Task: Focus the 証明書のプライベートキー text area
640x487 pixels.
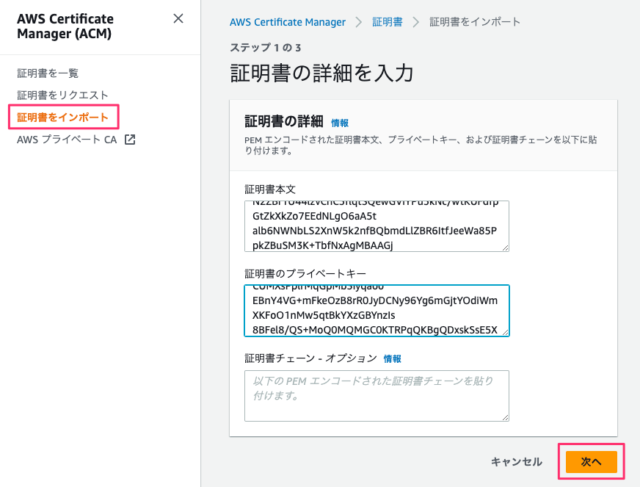Action: (377, 311)
